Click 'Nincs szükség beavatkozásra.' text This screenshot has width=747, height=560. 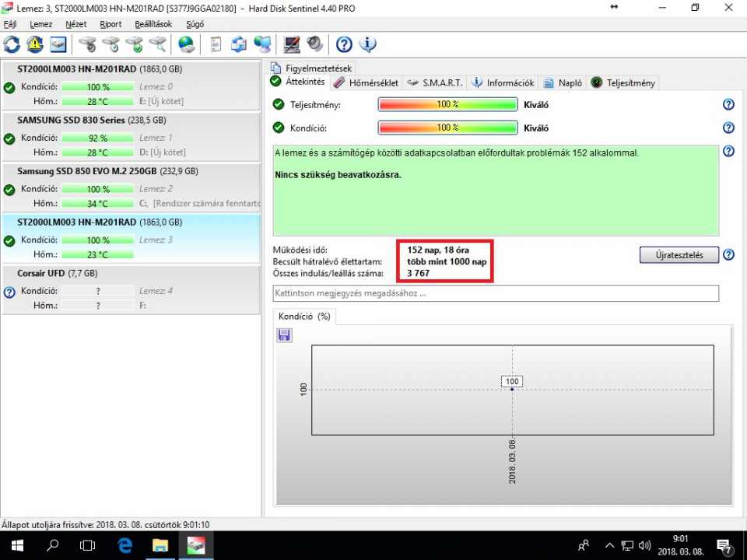[338, 175]
